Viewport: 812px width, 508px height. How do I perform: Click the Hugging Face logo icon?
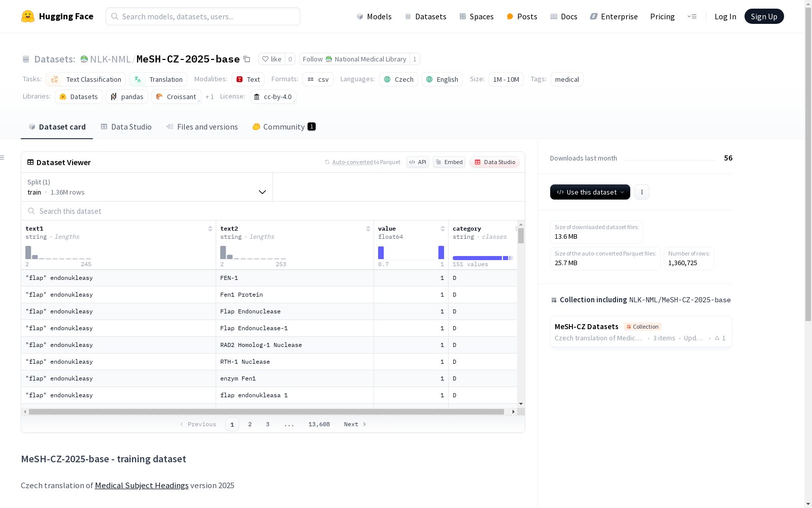click(x=28, y=16)
